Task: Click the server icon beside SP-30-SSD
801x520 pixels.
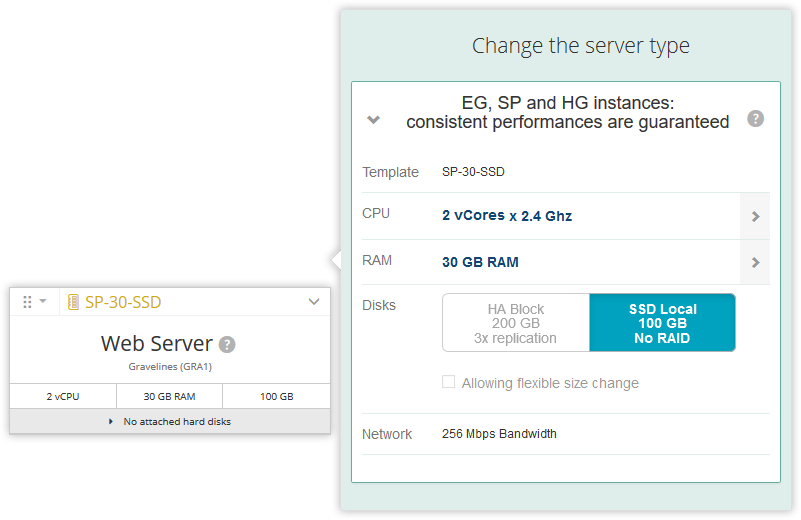Action: click(x=73, y=302)
